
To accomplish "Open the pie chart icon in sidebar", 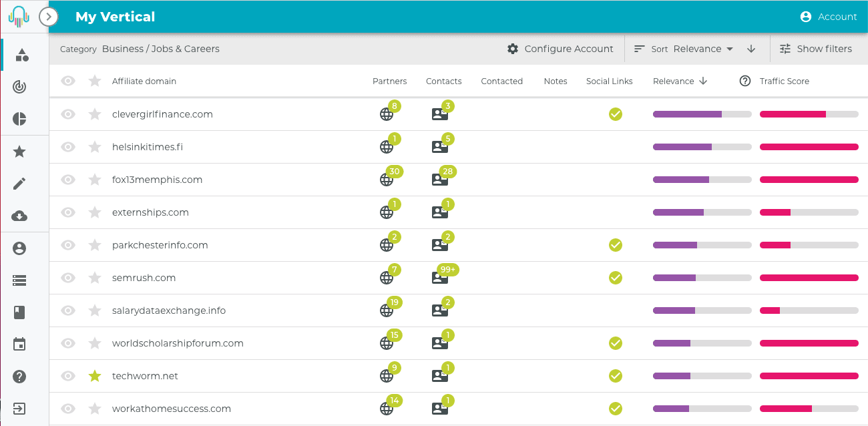I will click(x=20, y=119).
